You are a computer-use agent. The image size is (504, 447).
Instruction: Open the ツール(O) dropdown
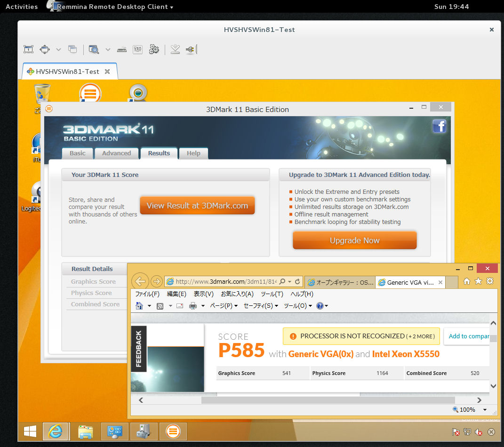click(298, 305)
